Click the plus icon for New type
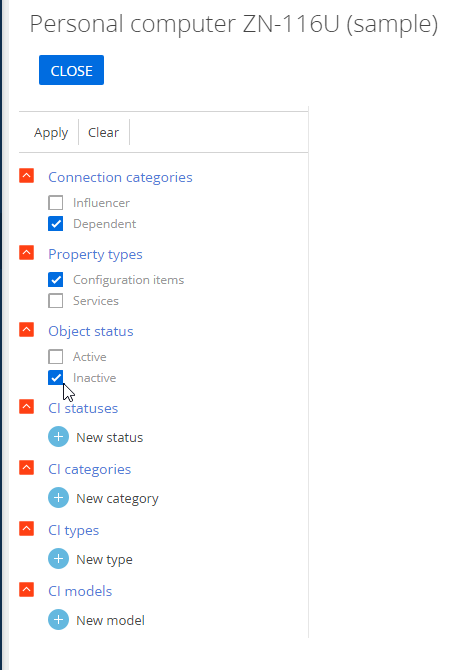The height and width of the screenshot is (670, 474). (59, 559)
